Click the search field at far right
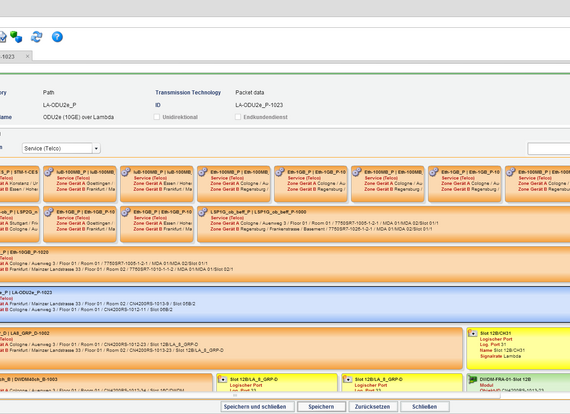570x414 pixels. (x=549, y=148)
